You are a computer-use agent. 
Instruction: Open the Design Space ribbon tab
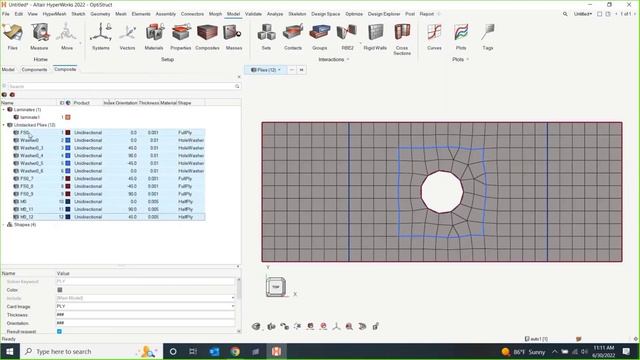[x=325, y=14]
